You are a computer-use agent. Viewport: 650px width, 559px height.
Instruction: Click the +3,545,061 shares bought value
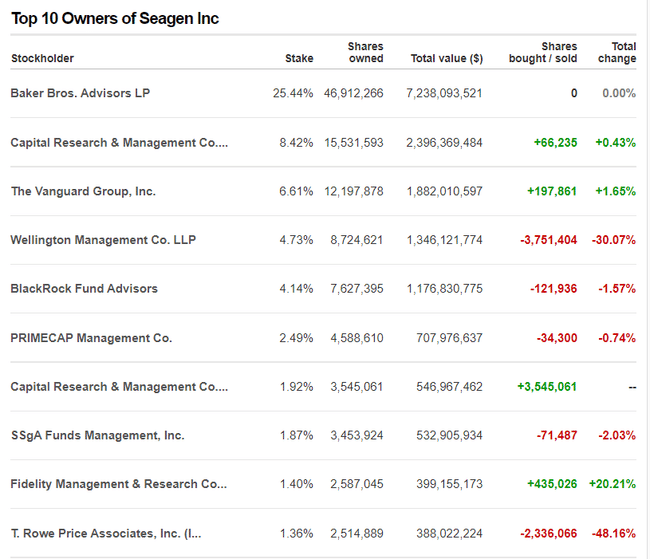(546, 387)
